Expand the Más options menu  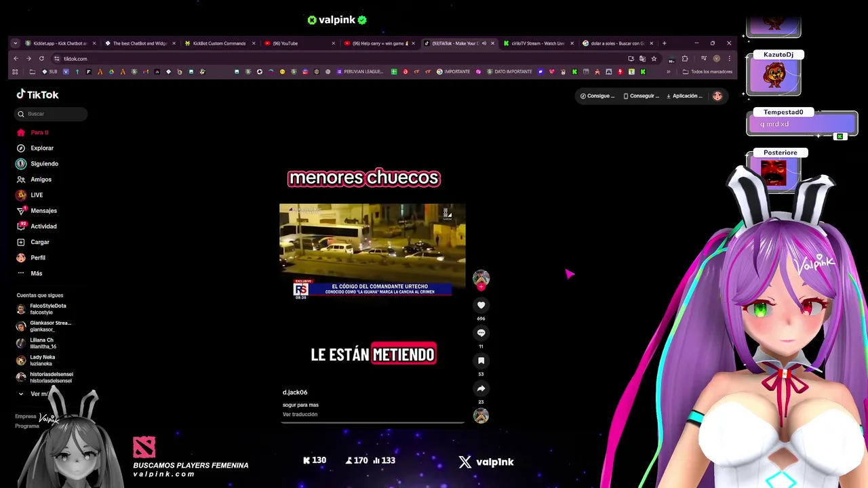30,273
